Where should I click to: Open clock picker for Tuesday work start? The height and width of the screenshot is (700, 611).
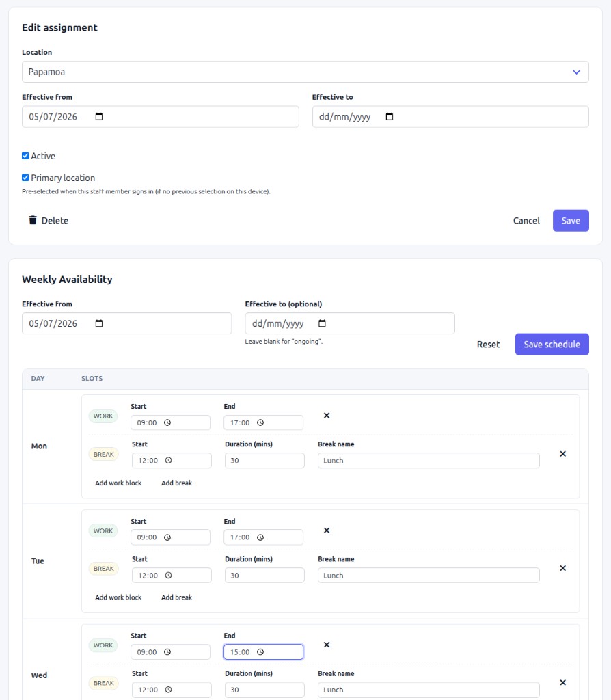pos(167,537)
